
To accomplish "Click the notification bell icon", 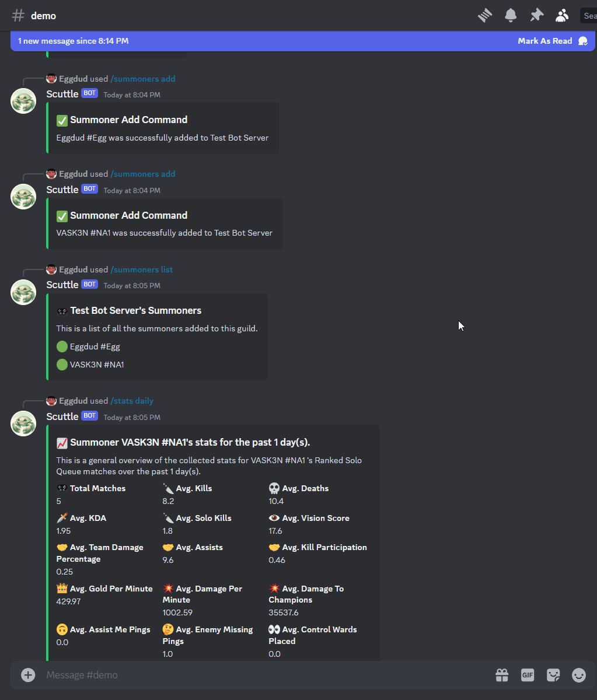I will click(x=511, y=16).
